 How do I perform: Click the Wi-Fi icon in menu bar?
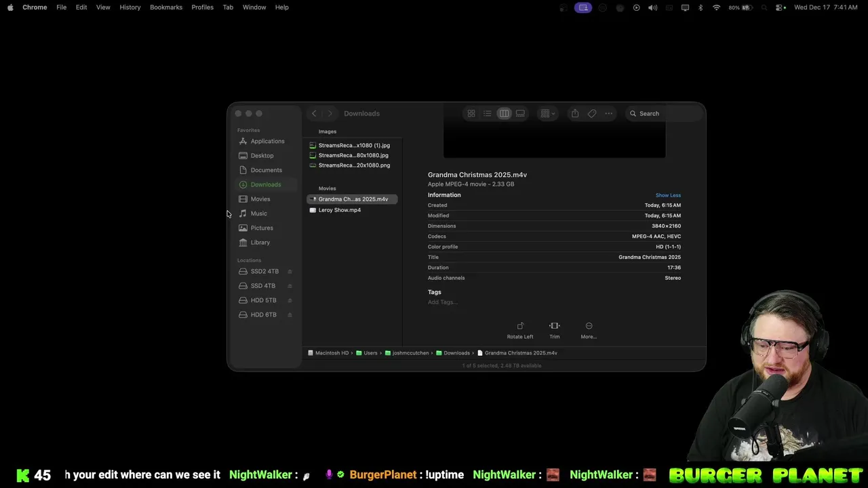coord(717,7)
